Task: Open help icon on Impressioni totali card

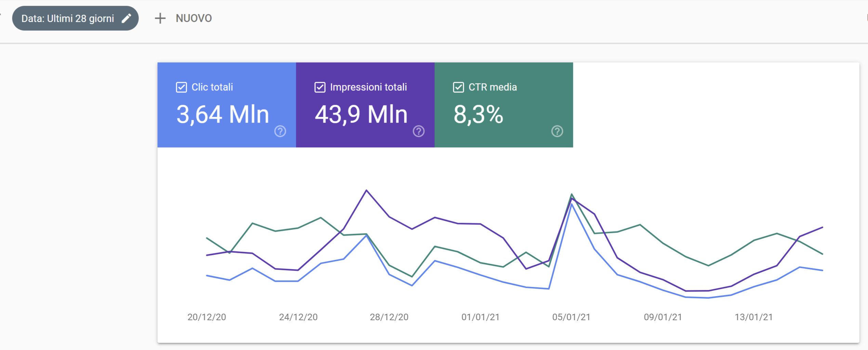Action: [x=419, y=131]
